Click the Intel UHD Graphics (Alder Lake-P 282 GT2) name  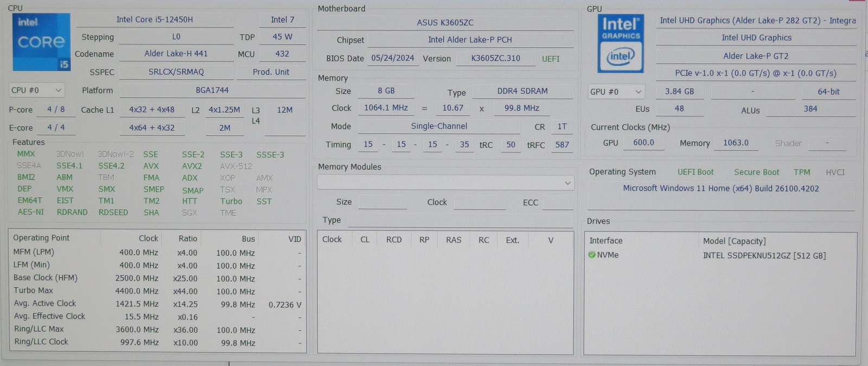click(757, 21)
